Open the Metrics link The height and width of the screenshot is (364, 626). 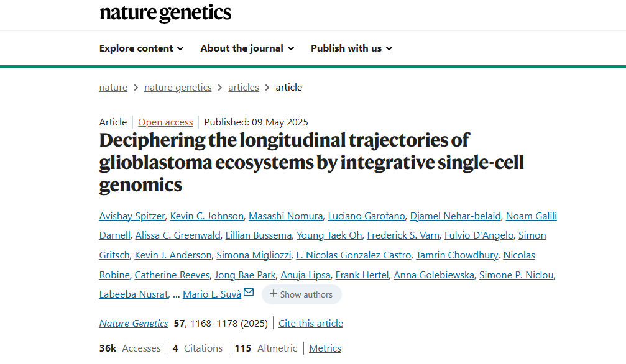click(x=325, y=348)
